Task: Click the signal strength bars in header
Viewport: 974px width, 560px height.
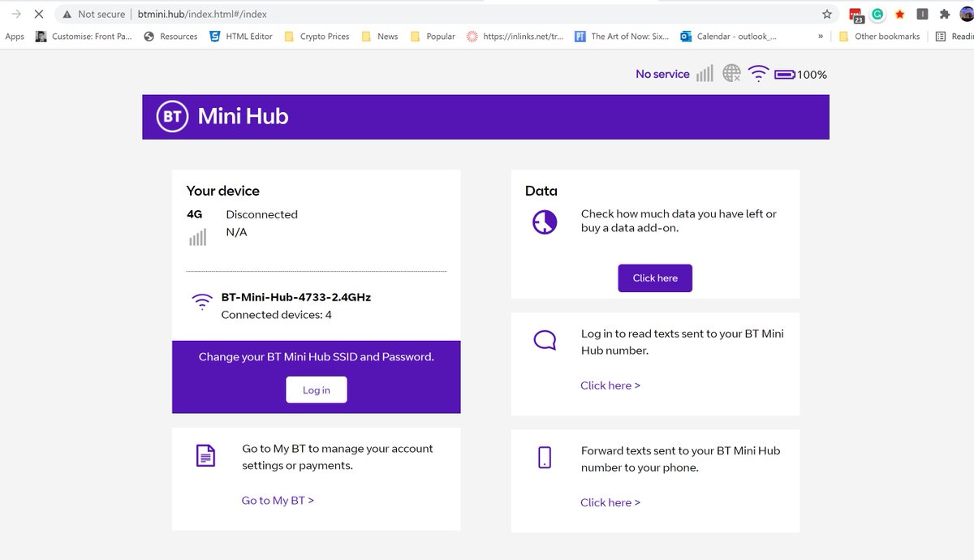Action: (705, 74)
